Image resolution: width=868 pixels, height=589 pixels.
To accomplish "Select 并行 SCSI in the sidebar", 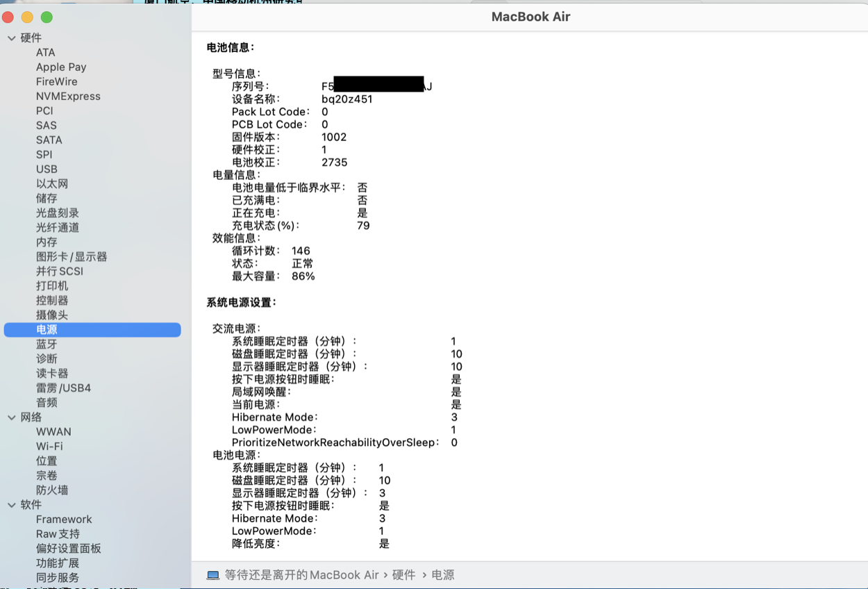I will (x=60, y=272).
